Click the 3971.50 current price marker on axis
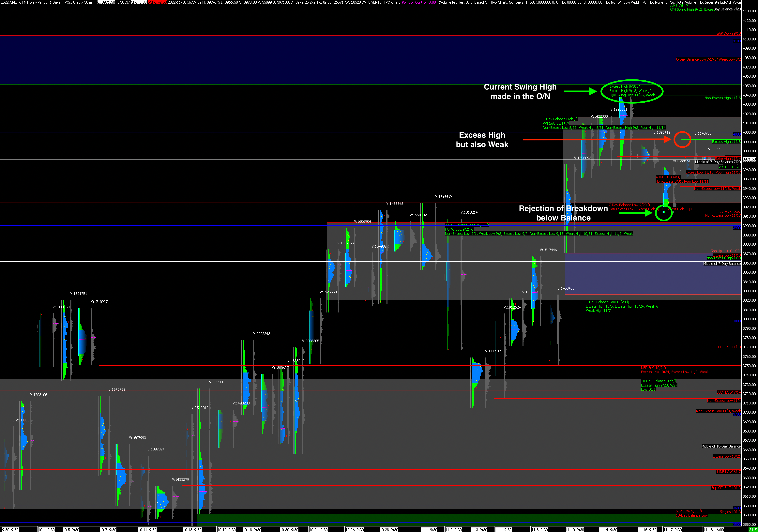 pos(749,159)
